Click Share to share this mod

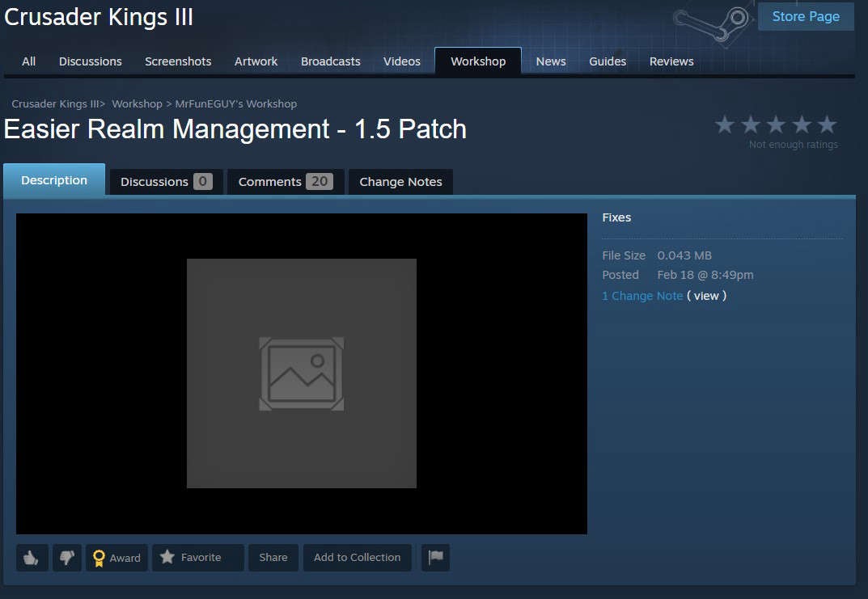coord(273,557)
